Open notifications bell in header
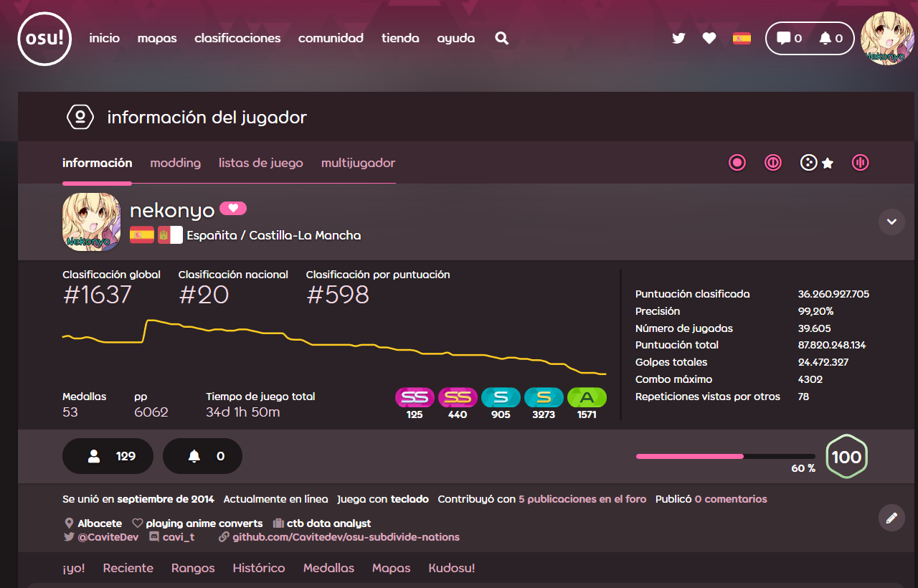This screenshot has height=588, width=918. point(831,39)
